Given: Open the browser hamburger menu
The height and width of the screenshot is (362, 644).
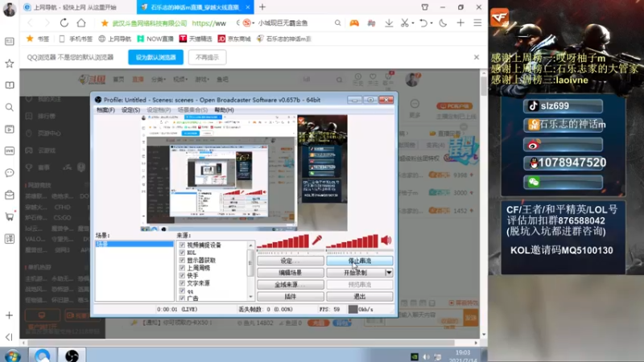Looking at the screenshot, I should tap(477, 23).
